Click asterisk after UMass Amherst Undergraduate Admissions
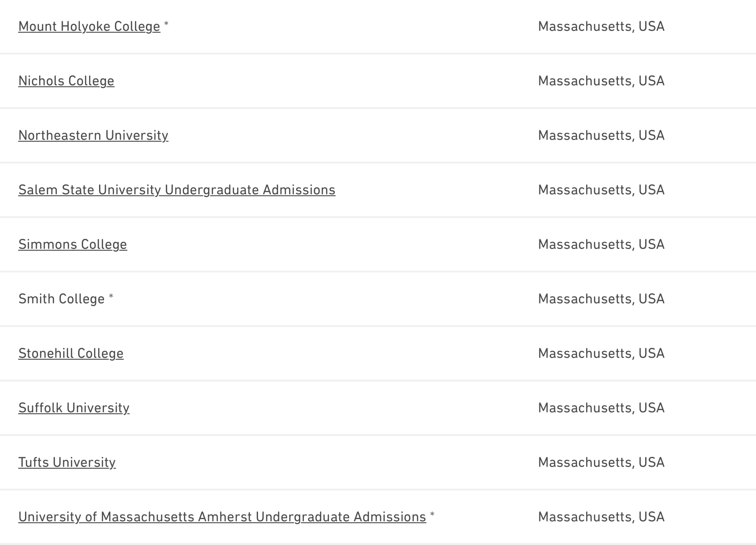 pos(433,515)
